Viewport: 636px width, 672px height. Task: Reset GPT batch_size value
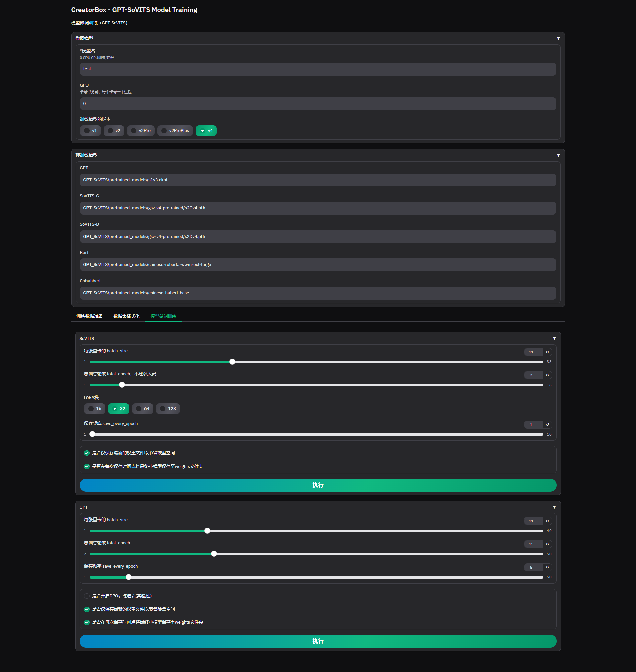(x=547, y=521)
